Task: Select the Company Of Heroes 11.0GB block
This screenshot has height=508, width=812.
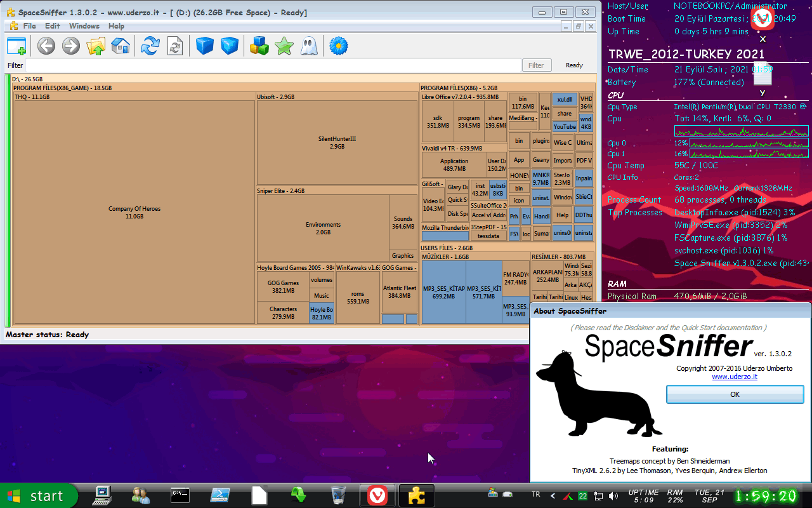Action: tap(134, 212)
